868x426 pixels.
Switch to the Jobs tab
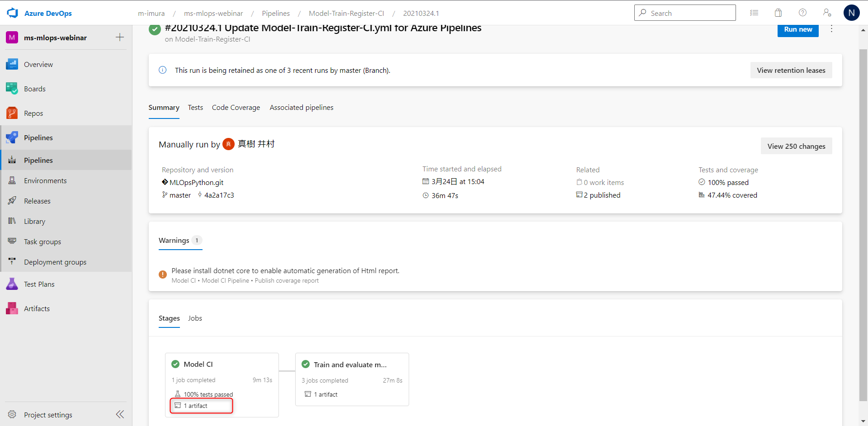click(195, 318)
